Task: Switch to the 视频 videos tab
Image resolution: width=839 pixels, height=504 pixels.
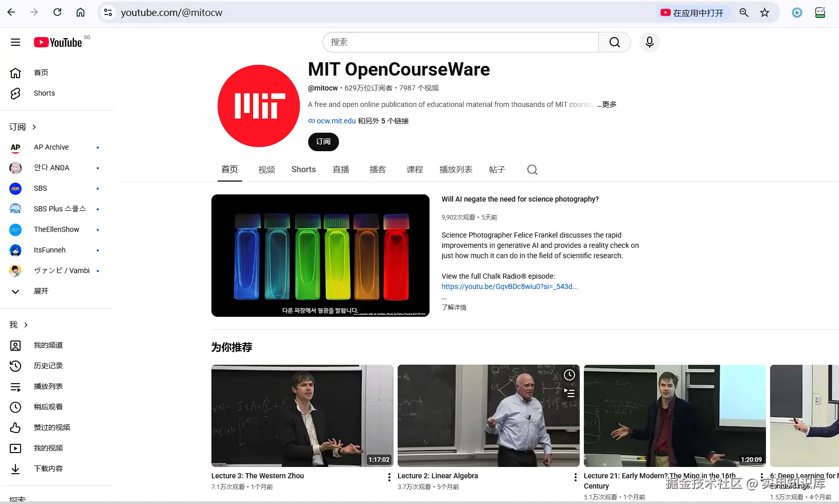Action: (266, 170)
